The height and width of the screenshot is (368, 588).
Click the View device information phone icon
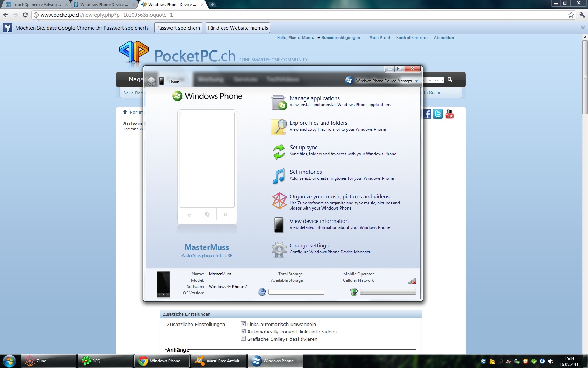tap(279, 225)
